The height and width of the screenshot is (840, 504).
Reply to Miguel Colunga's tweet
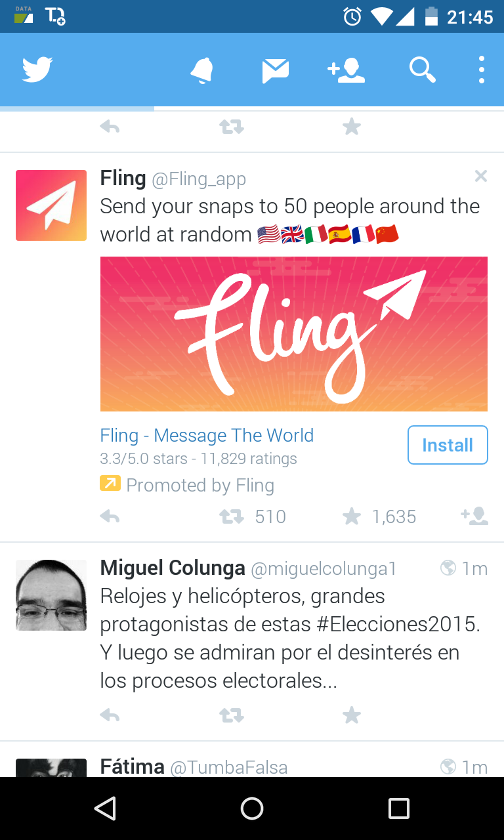click(x=110, y=715)
